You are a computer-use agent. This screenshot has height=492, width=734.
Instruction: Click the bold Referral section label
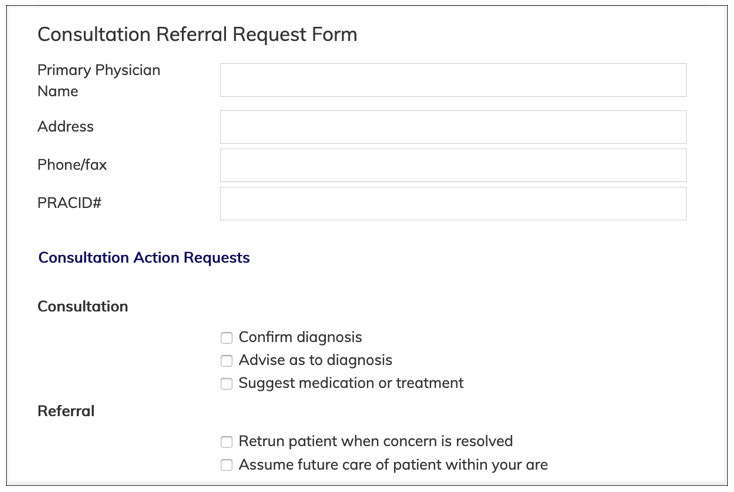click(66, 411)
